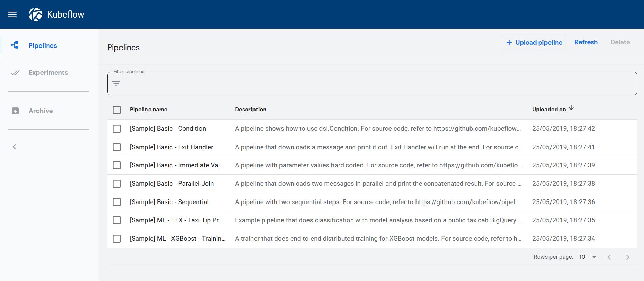The width and height of the screenshot is (644, 281).
Task: Click the Description column header
Action: 251,110
